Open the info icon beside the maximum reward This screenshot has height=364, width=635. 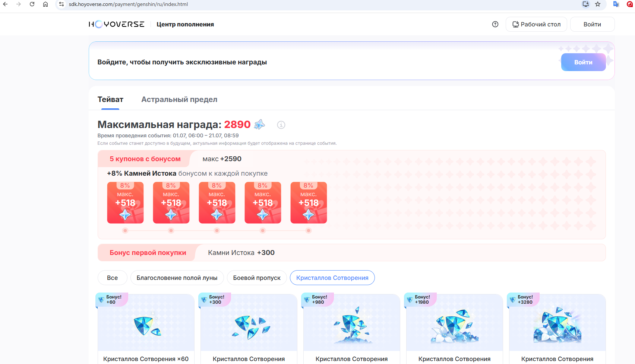[281, 125]
